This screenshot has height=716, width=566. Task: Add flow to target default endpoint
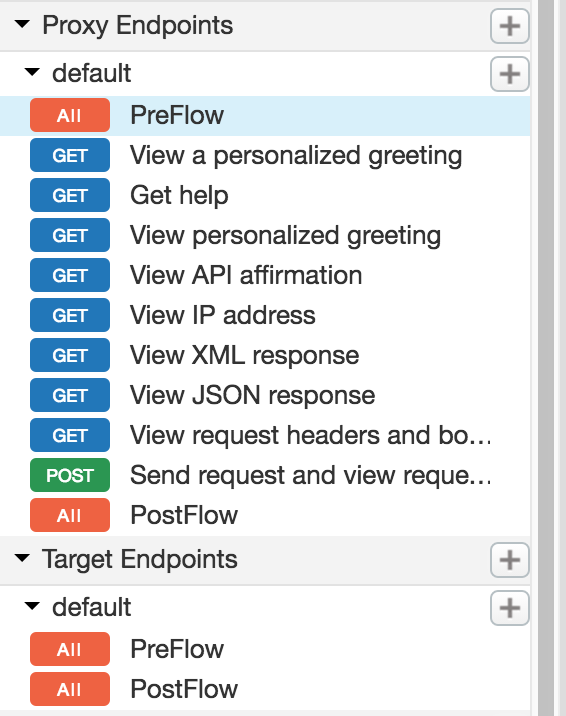(x=509, y=608)
